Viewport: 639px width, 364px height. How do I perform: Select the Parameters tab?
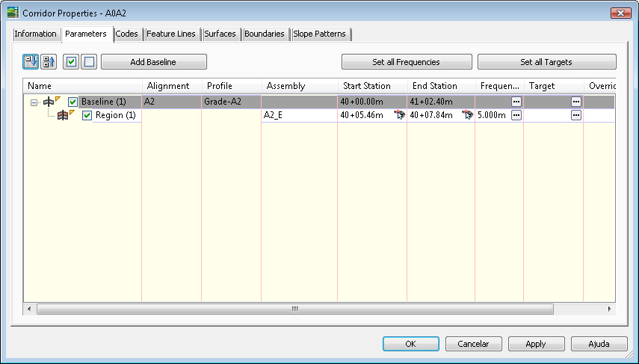[x=86, y=34]
